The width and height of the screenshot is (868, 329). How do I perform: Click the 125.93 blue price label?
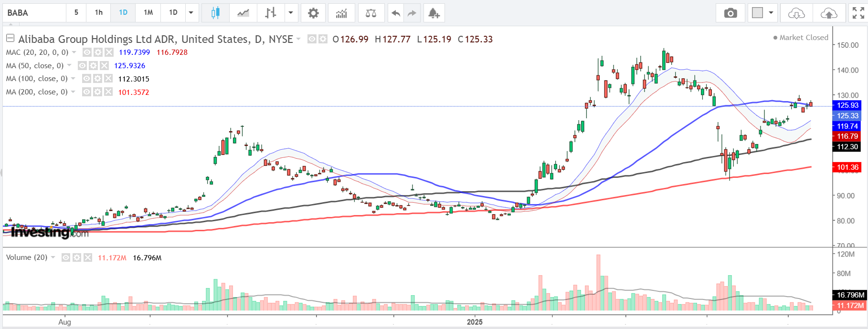click(847, 105)
